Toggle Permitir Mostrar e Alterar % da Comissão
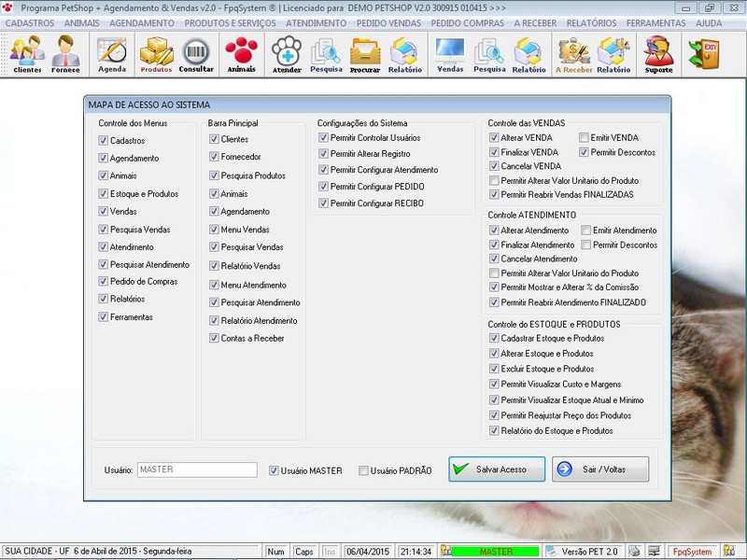This screenshot has width=747, height=560. (494, 287)
